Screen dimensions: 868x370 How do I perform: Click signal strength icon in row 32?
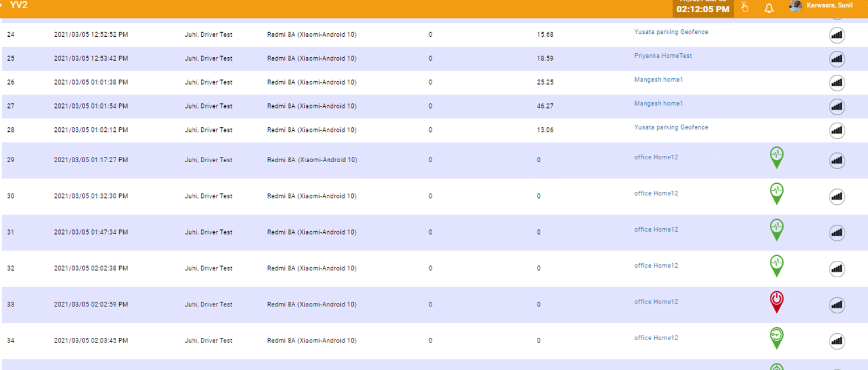coord(837,269)
